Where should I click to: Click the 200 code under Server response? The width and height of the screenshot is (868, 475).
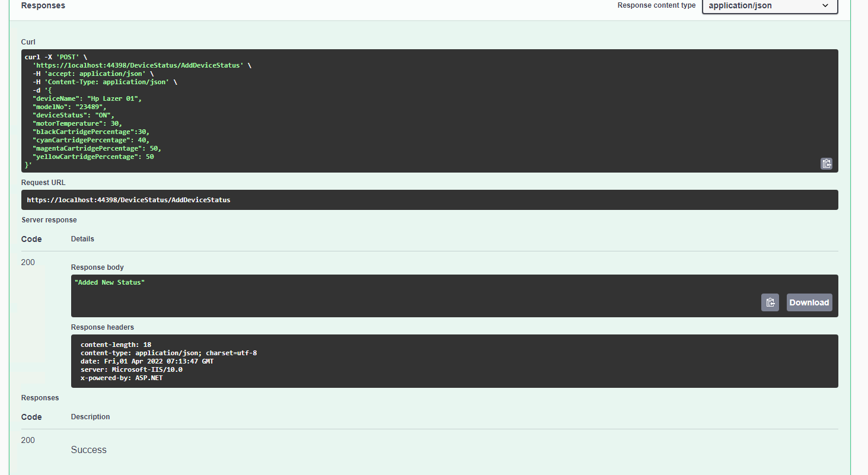click(28, 262)
